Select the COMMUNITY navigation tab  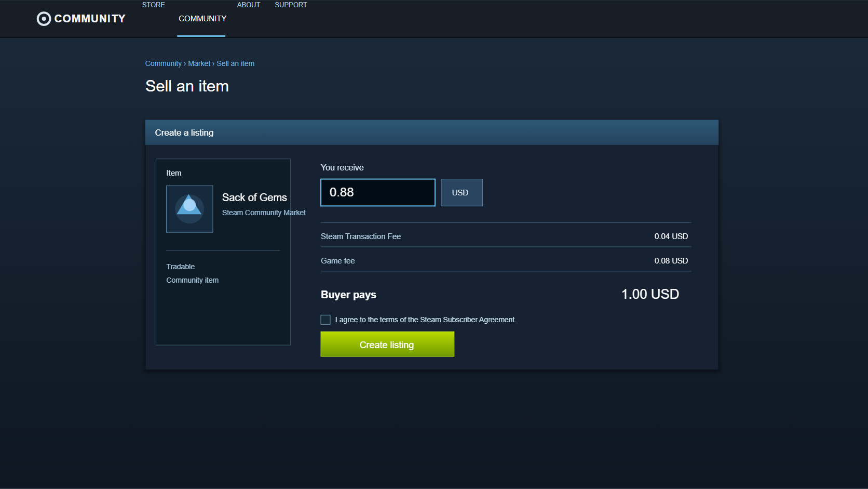click(202, 19)
